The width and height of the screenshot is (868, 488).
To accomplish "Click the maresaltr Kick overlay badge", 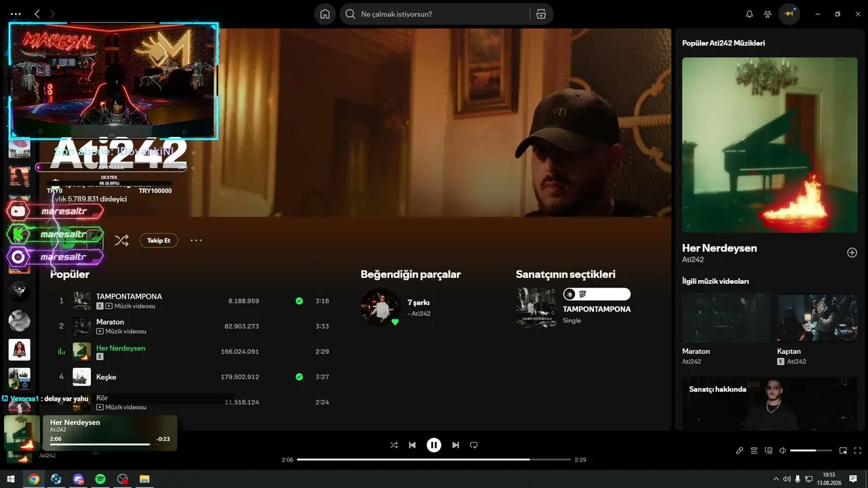I will coord(56,235).
